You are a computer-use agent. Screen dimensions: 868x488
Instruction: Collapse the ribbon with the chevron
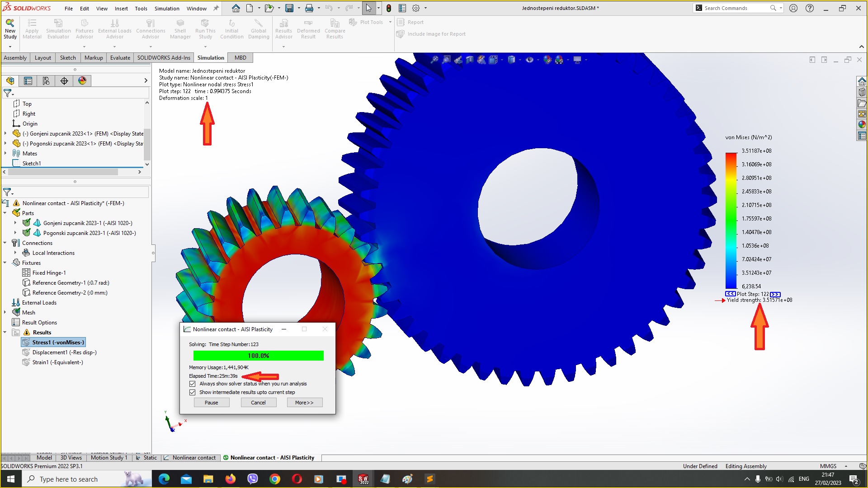point(861,47)
